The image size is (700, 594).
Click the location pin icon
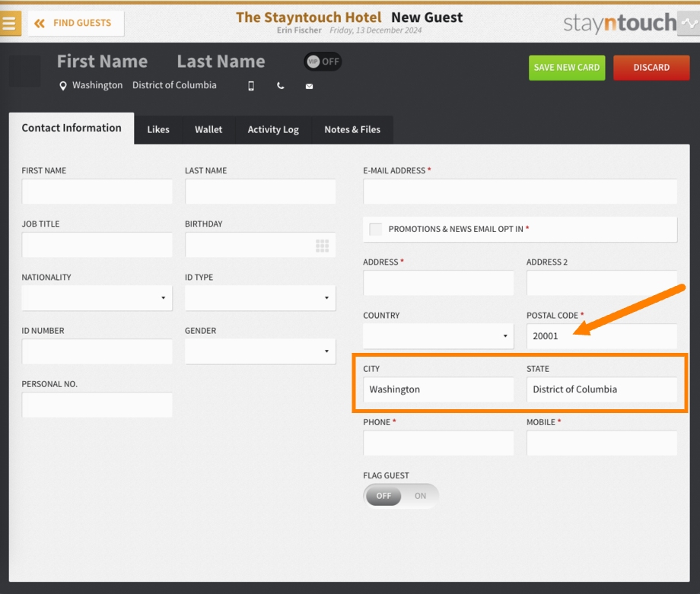(63, 86)
